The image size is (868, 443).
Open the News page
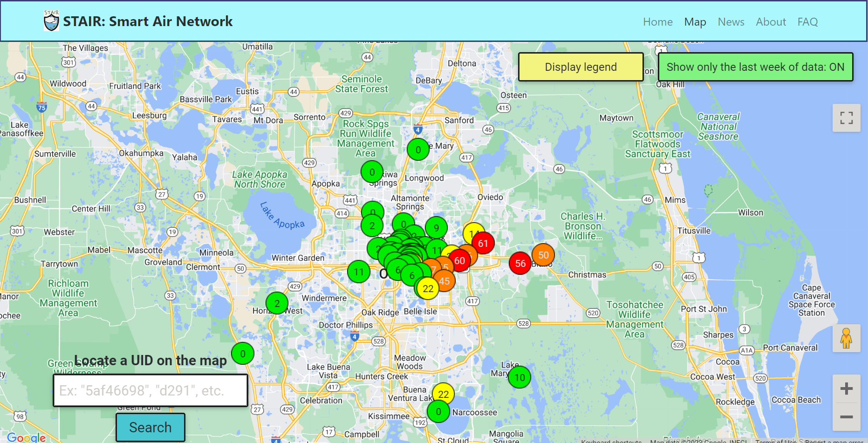(731, 22)
